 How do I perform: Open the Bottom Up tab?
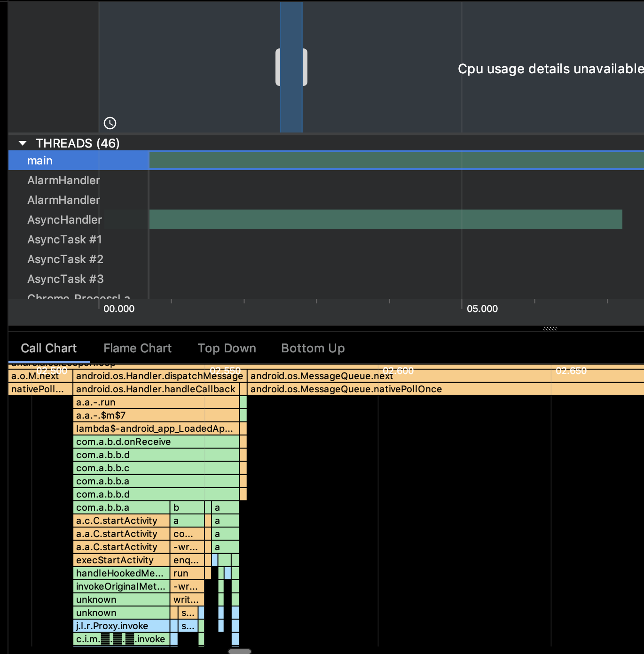(313, 348)
